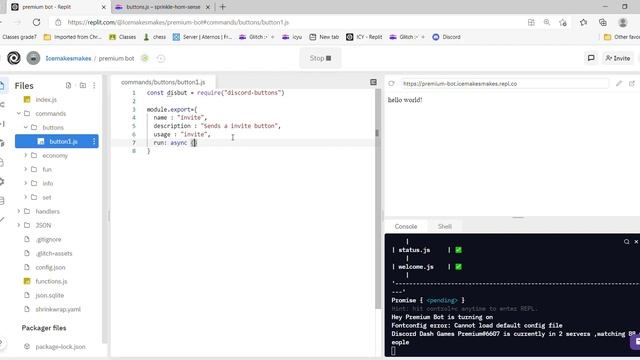Stop the running repl
The width and height of the screenshot is (640, 360).
[320, 58]
